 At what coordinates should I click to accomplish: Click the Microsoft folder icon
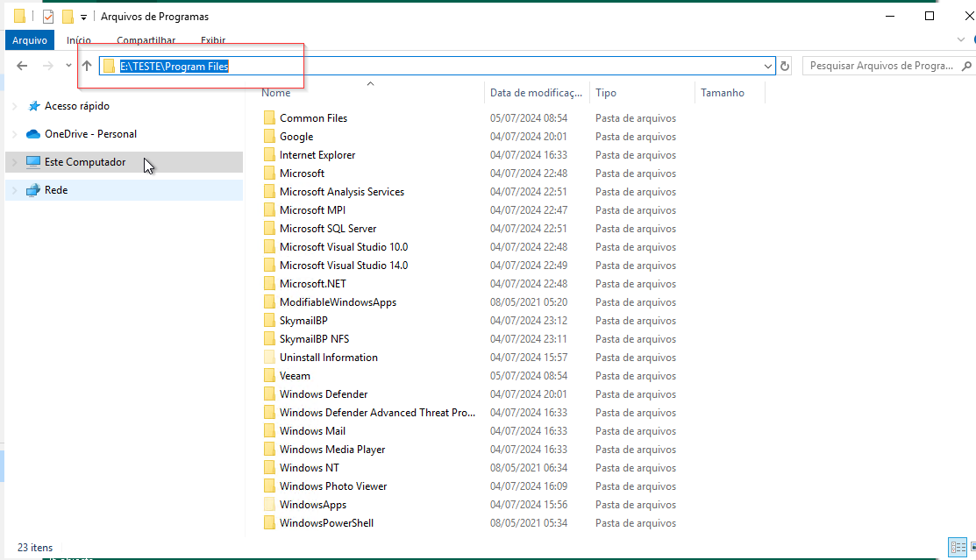point(269,173)
